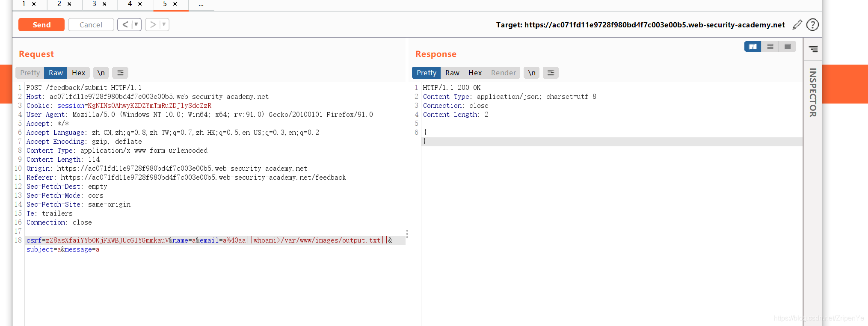Click the Referer header line
The height and width of the screenshot is (326, 868).
[186, 178]
